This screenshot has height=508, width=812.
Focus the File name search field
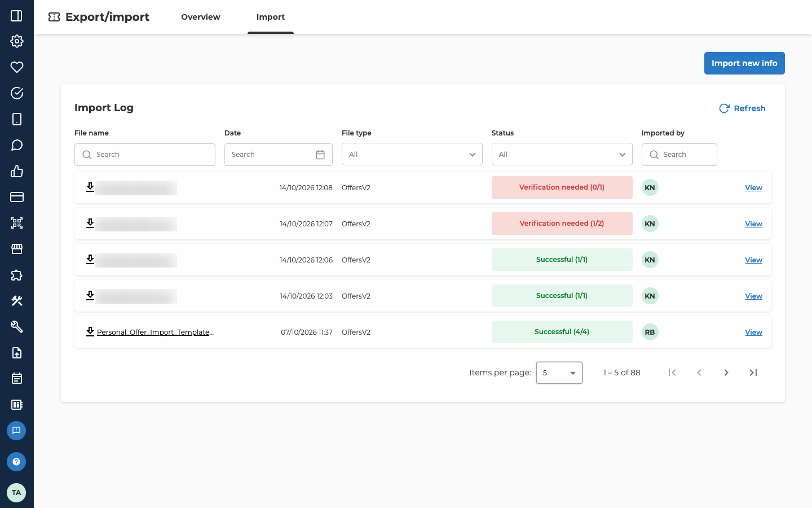pos(145,155)
